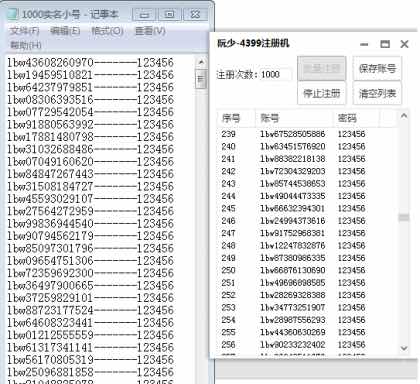Screen dimensions: 420x384
Task: Click Notepad line lbw43608260970
Action: pos(91,63)
